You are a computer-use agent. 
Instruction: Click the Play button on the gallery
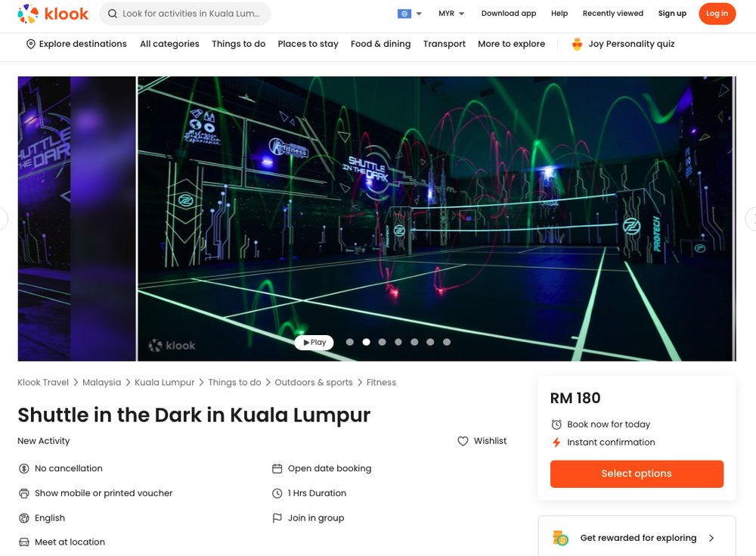tap(314, 342)
